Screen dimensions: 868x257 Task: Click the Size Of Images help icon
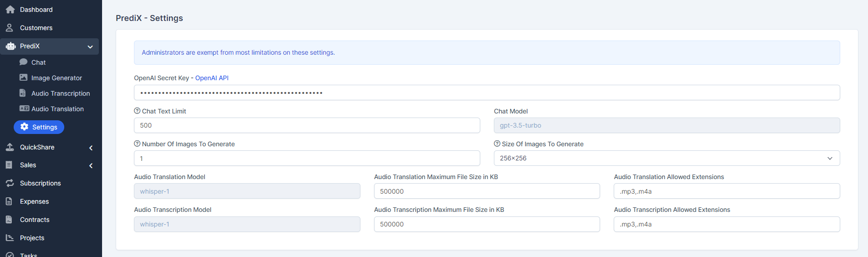(497, 144)
